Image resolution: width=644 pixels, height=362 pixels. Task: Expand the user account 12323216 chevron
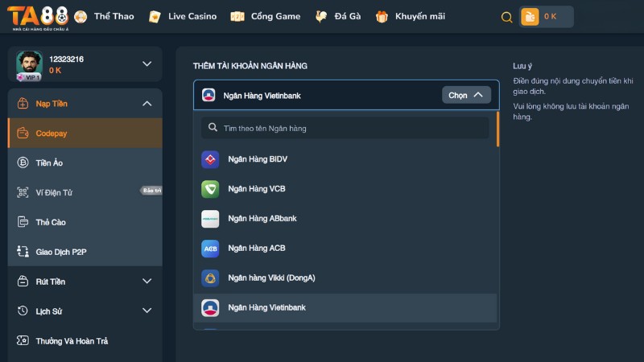(147, 64)
